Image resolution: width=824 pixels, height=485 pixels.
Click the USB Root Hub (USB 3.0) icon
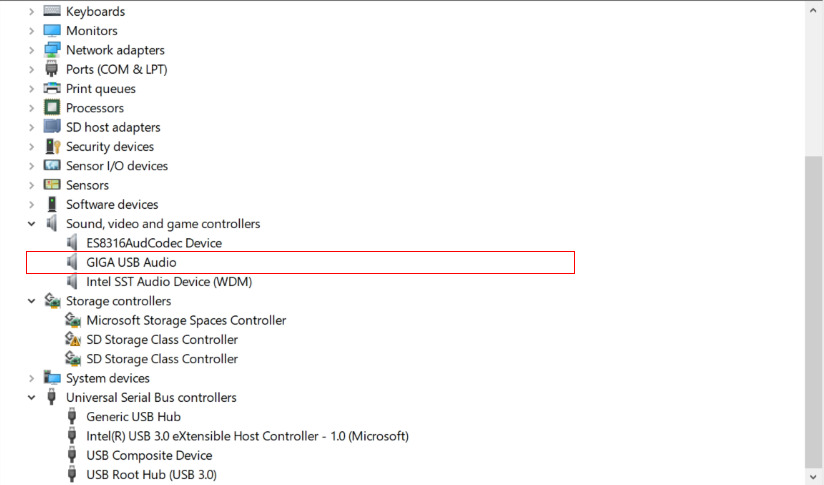point(72,475)
